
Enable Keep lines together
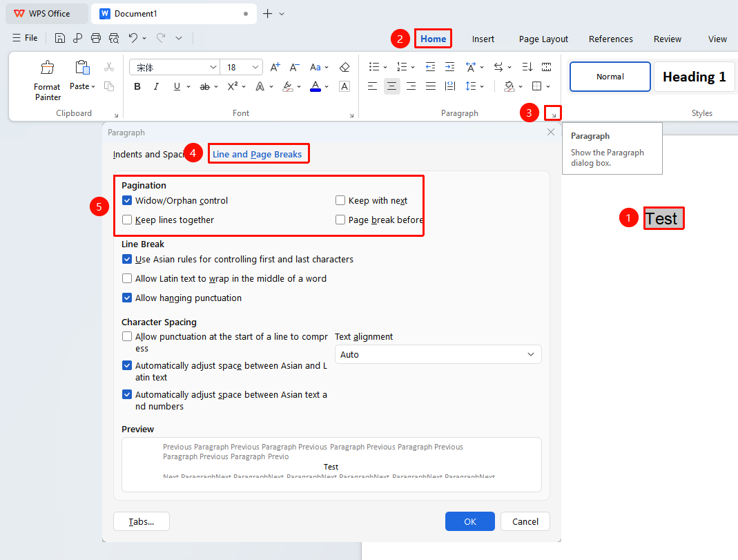tap(127, 220)
